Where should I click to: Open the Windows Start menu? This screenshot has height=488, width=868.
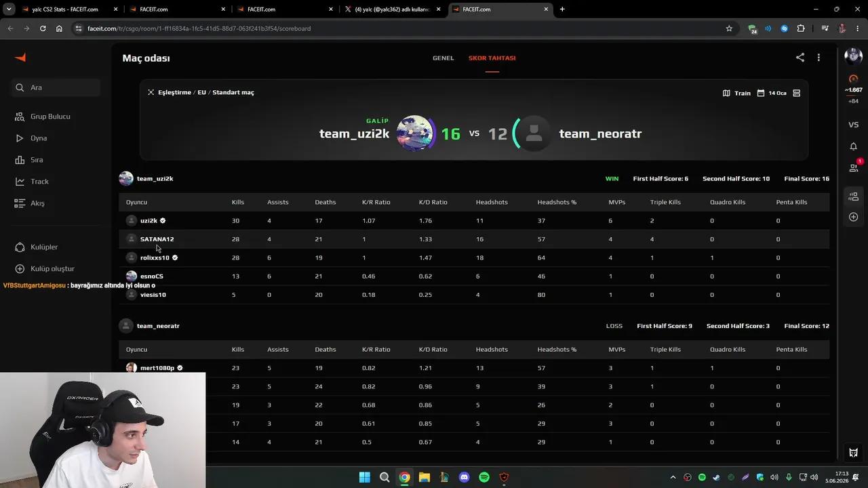(x=365, y=477)
